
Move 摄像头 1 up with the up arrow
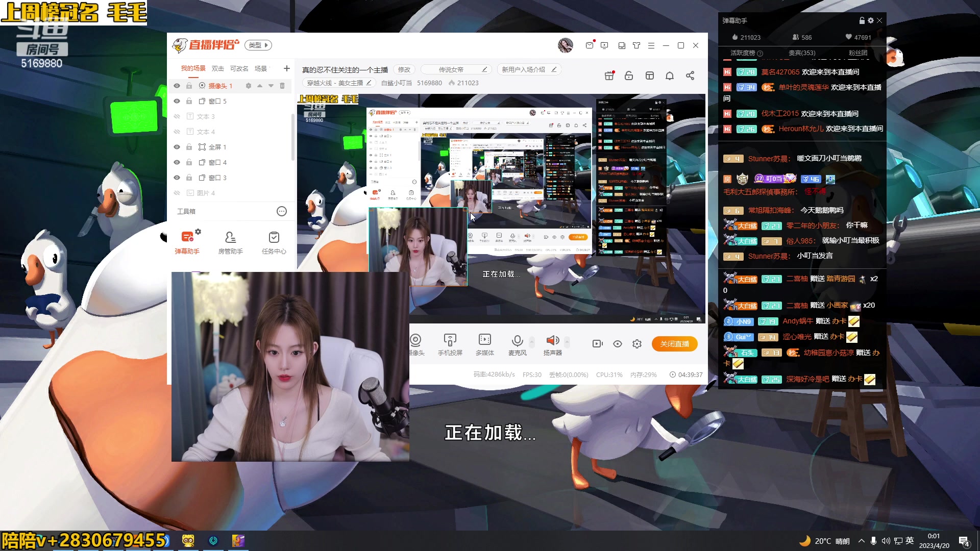pos(260,86)
